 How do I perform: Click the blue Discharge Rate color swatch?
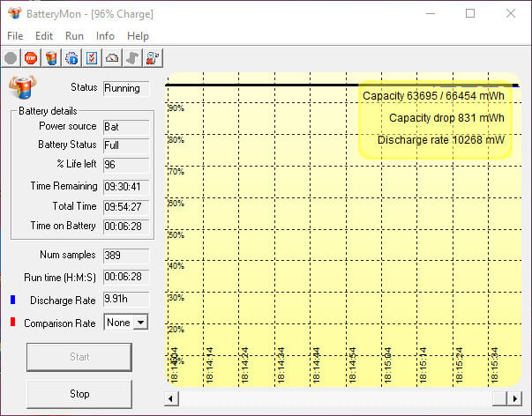(13, 300)
